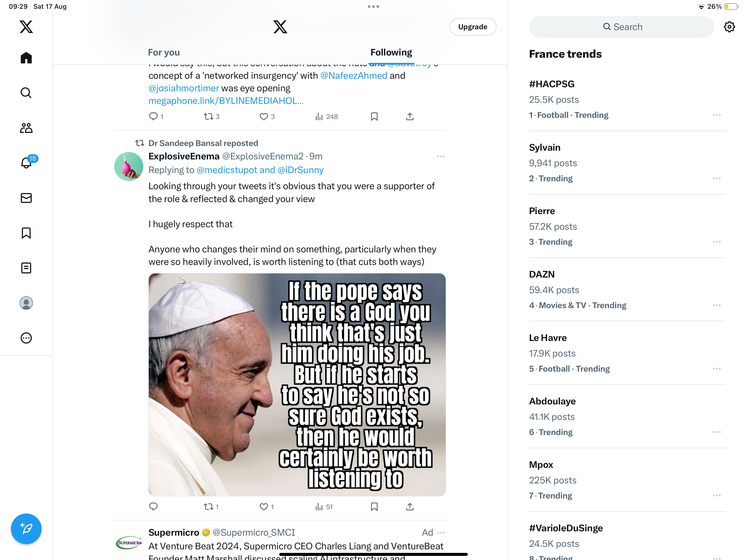Open Dr Sandeep Bansal reposted label
747x560 pixels.
coord(203,143)
